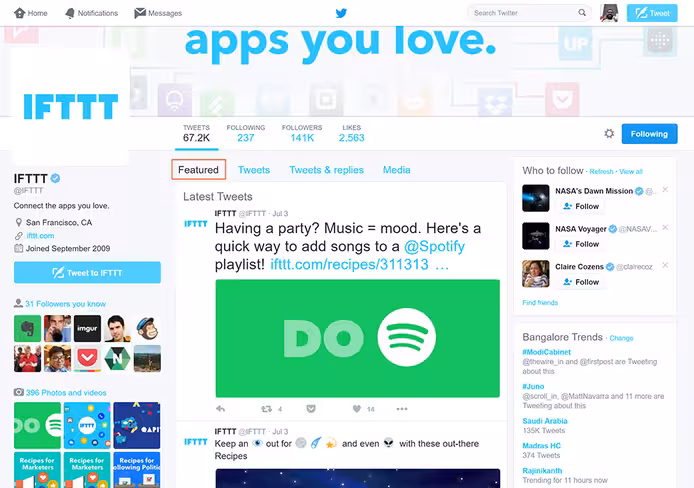Open the ifttt.com profile link

pos(40,236)
